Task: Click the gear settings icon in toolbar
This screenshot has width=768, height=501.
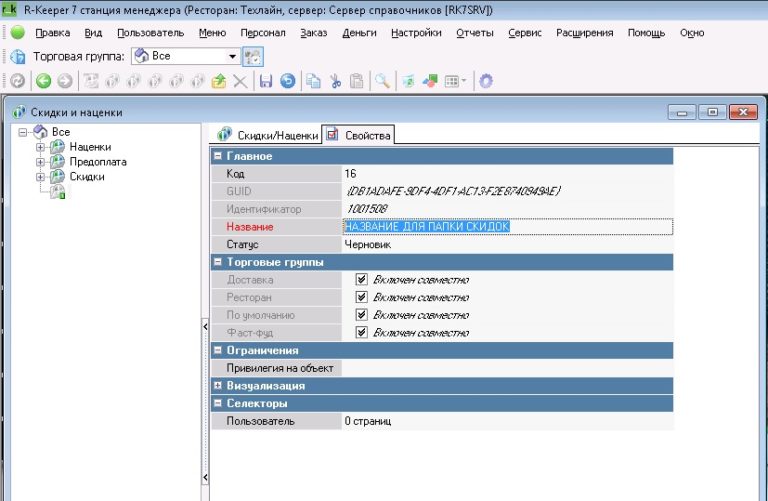Action: pyautogui.click(x=486, y=81)
